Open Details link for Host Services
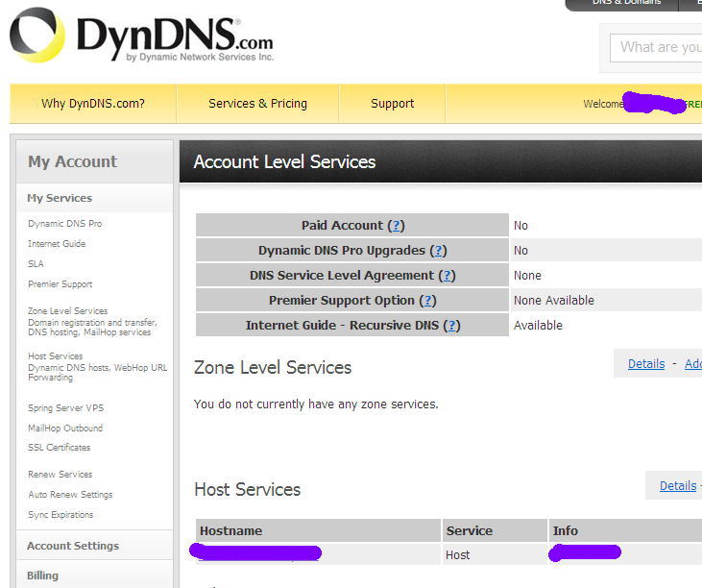The image size is (702, 588). (x=678, y=485)
